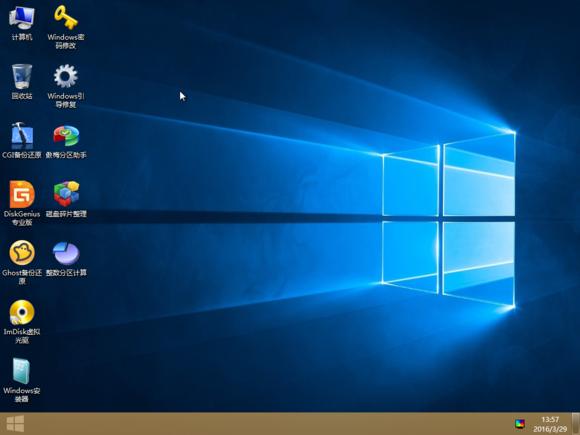Click the show desktop strip at taskbar end
Screen dimensions: 580x435
tap(576, 424)
